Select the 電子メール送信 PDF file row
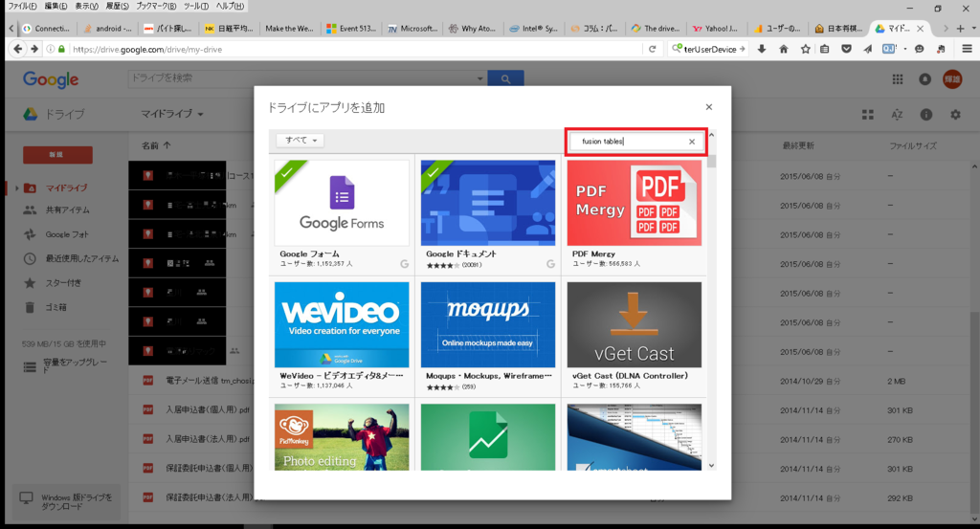The image size is (980, 529). pyautogui.click(x=550, y=381)
